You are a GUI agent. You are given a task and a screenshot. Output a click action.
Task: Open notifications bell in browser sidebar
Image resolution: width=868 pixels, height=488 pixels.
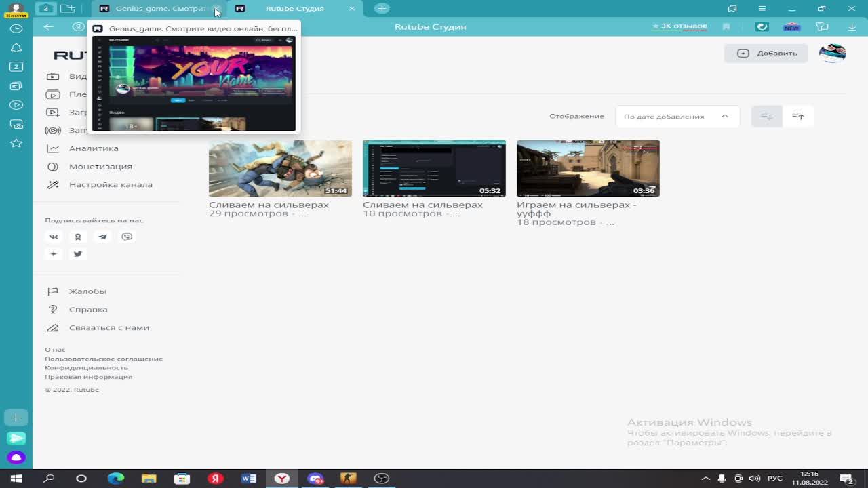coord(16,47)
